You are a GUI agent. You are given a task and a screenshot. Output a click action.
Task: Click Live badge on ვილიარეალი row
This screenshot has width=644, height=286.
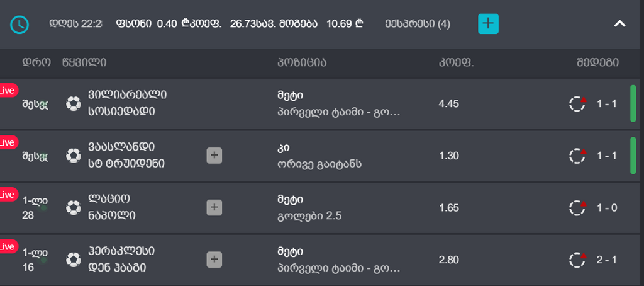(x=8, y=91)
